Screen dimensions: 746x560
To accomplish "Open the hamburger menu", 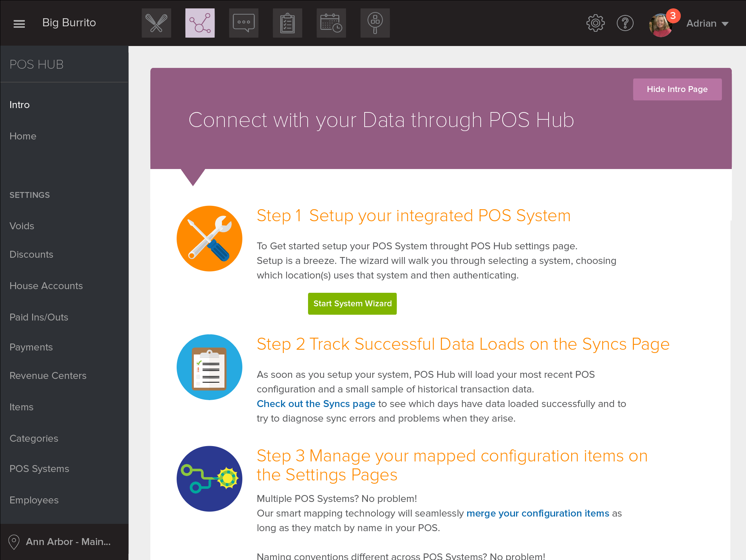I will tap(19, 23).
